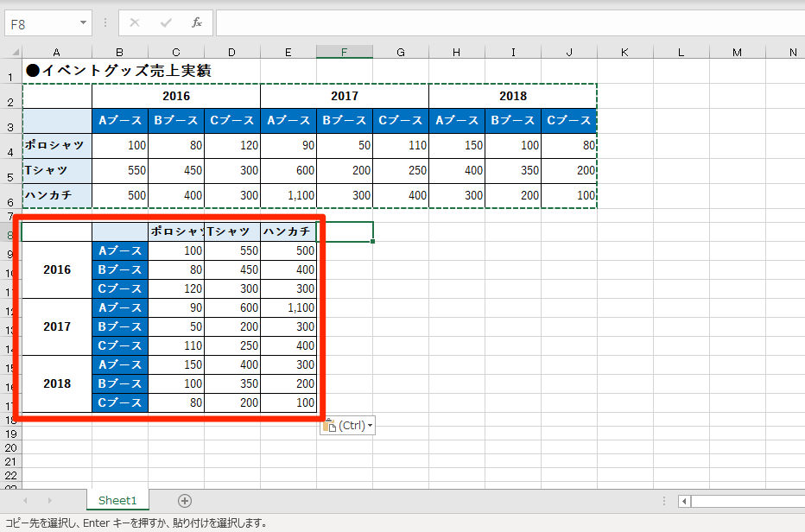The width and height of the screenshot is (805, 532).
Task: Click the Tシャツ header in the transposed table
Action: (232, 231)
